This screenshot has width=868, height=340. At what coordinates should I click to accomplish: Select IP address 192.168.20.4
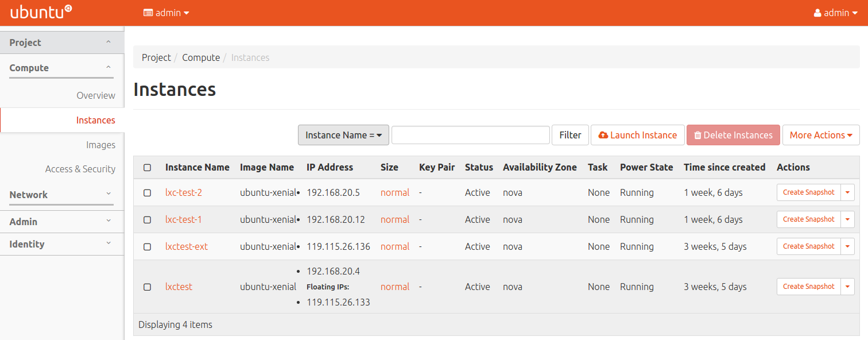[x=333, y=271]
